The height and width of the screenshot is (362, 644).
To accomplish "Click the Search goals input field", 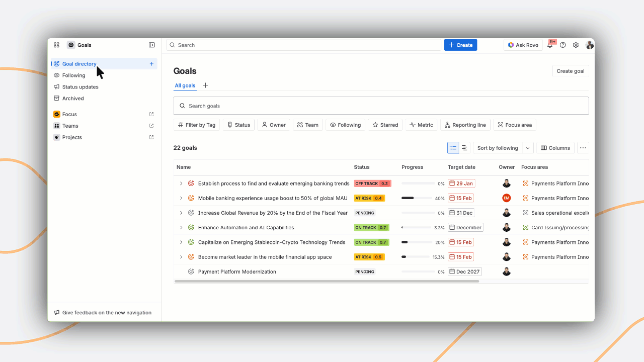I will coord(381,105).
